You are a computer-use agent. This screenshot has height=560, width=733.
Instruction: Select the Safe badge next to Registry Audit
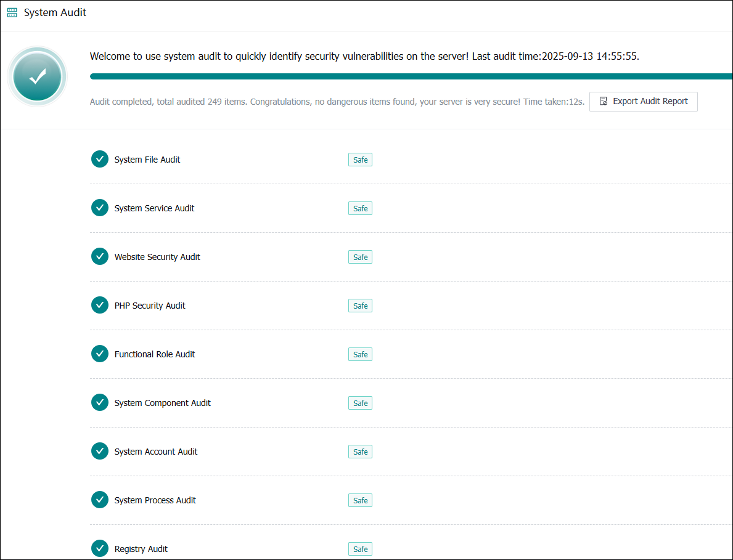[x=360, y=550]
